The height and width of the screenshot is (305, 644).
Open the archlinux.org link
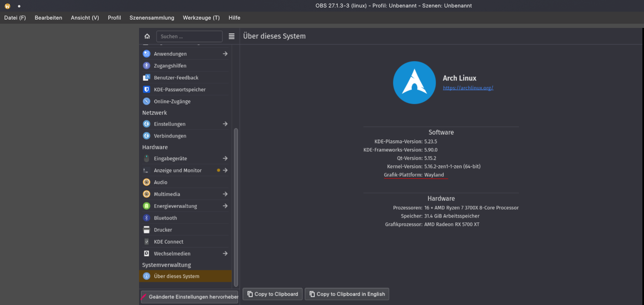click(468, 88)
